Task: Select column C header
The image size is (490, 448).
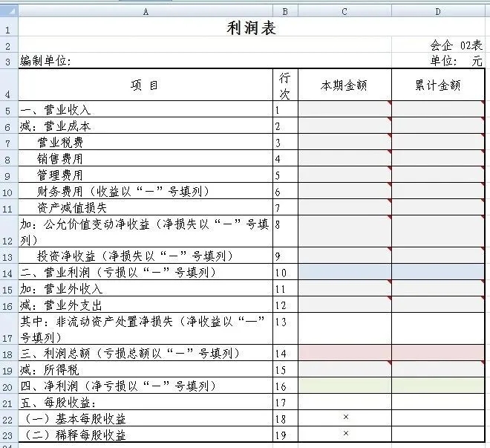Action: pyautogui.click(x=344, y=12)
